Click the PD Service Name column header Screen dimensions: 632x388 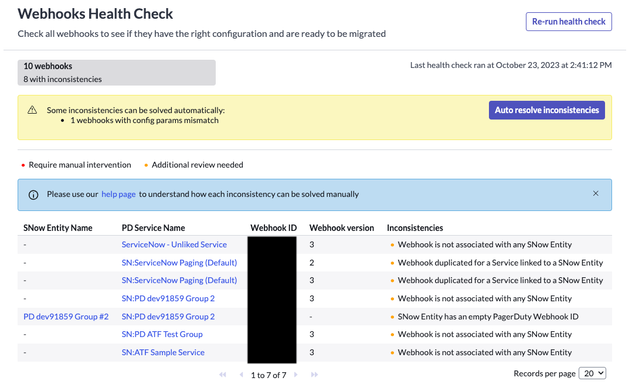(153, 228)
